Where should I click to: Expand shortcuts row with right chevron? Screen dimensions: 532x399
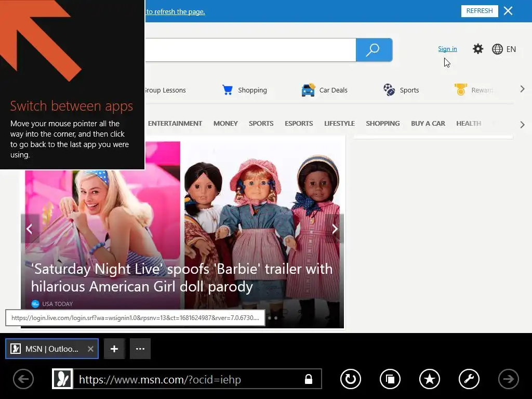click(522, 89)
